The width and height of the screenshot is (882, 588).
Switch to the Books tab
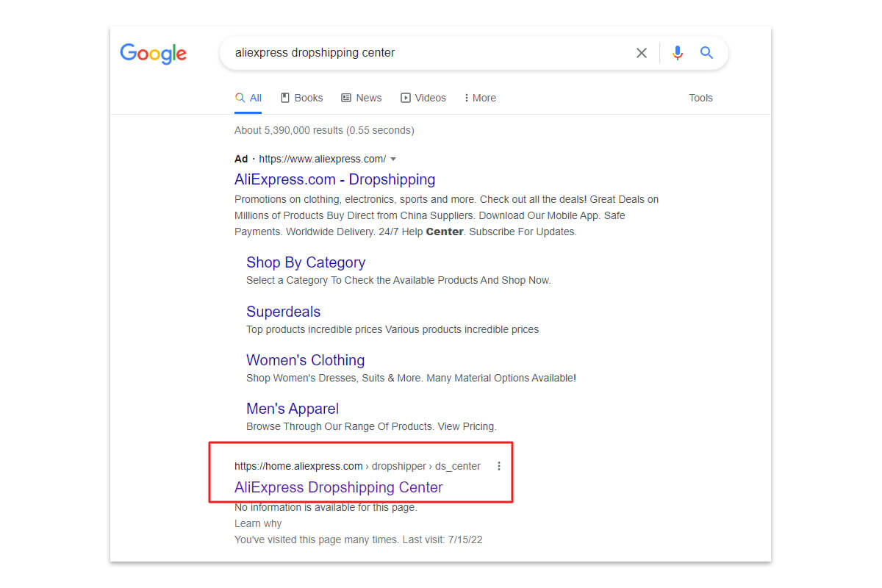click(302, 98)
